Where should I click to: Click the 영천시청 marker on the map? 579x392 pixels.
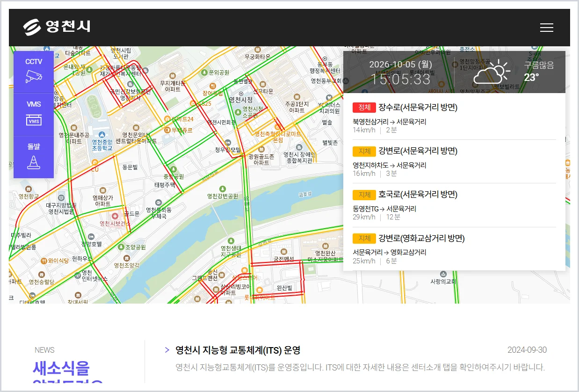[x=241, y=94]
